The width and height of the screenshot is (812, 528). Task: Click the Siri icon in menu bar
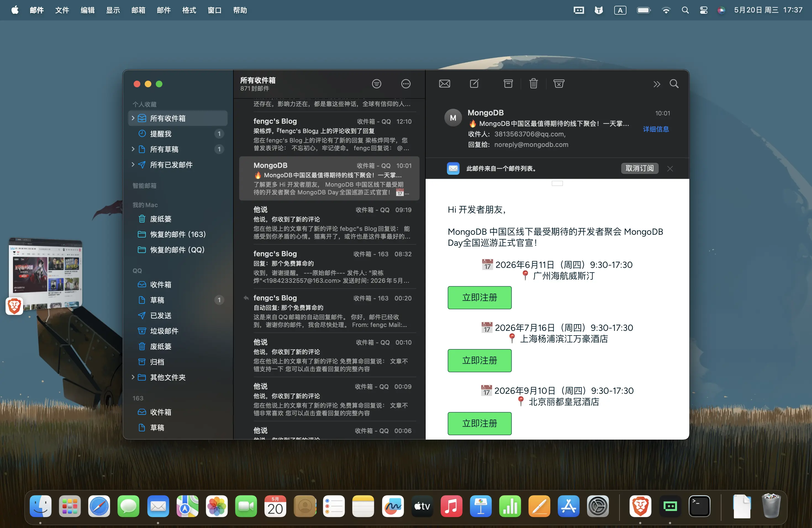pos(721,10)
